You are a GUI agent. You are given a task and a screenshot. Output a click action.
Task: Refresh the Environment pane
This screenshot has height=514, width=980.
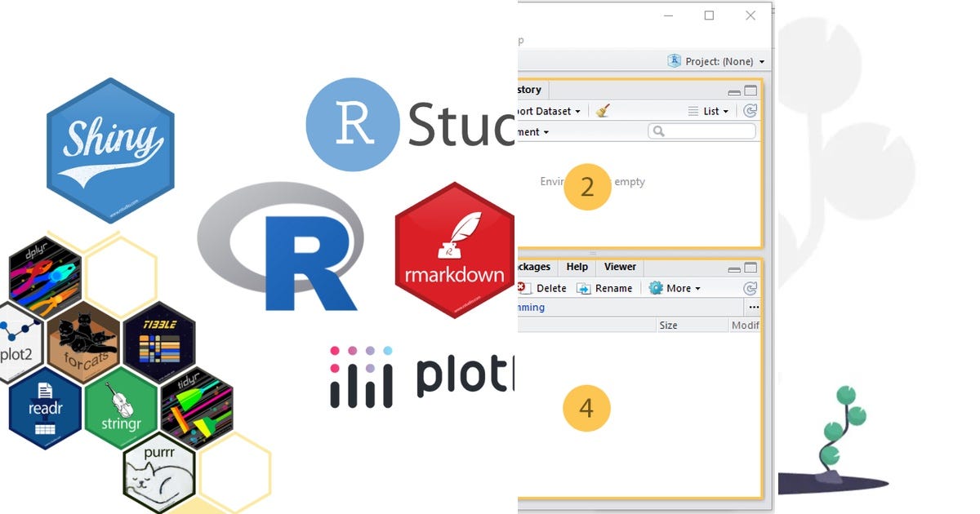[751, 110]
